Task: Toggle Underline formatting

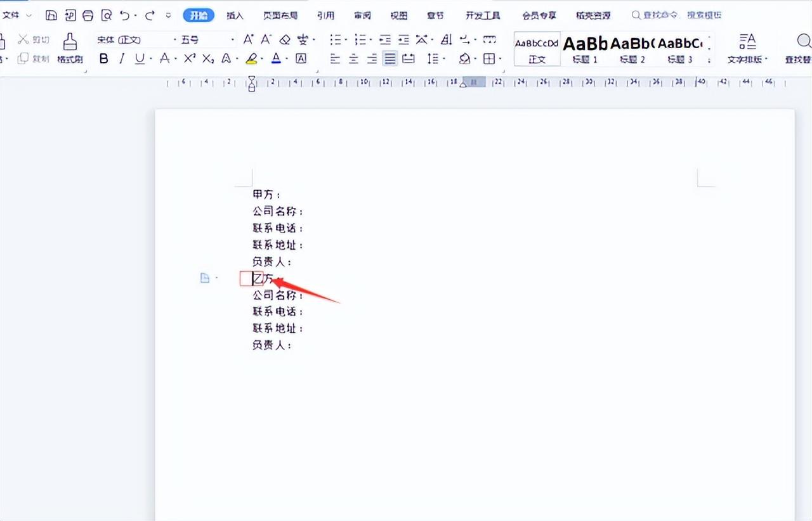Action: click(139, 59)
